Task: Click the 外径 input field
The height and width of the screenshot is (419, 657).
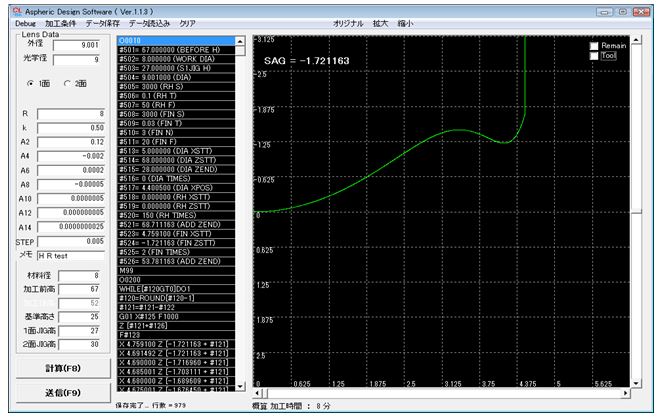Action: tap(77, 45)
